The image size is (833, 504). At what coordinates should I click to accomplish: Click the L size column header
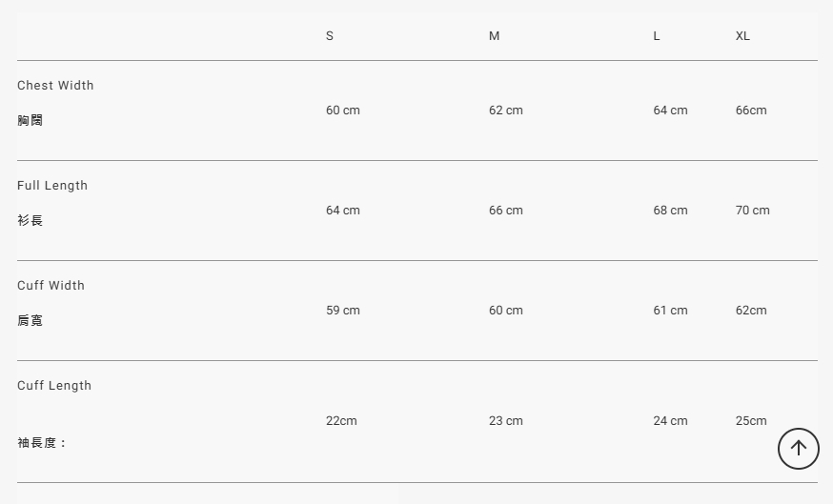pos(657,36)
